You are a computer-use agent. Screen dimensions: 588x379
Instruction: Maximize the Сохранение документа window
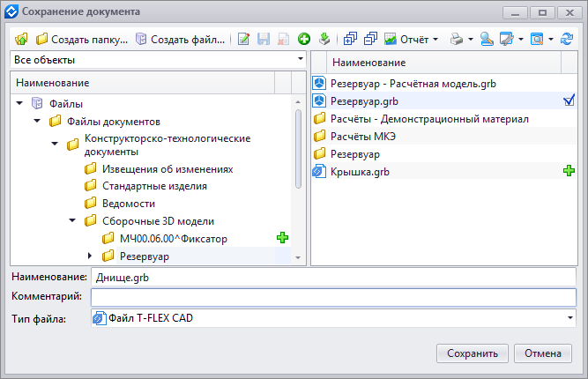click(x=542, y=12)
